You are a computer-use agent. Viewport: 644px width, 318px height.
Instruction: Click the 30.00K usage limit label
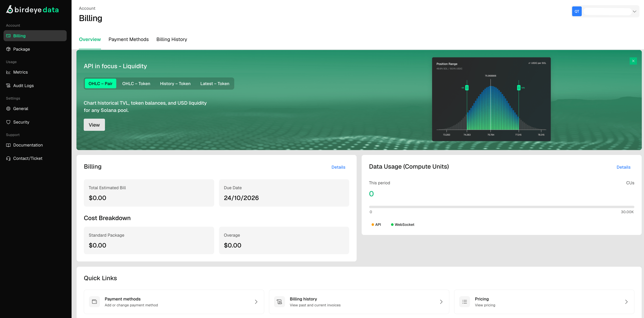(x=627, y=212)
